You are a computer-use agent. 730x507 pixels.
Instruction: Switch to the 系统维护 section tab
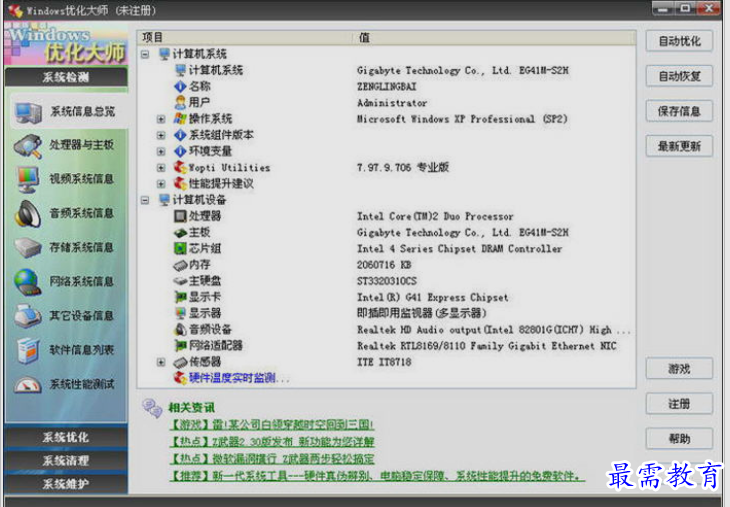[66, 484]
